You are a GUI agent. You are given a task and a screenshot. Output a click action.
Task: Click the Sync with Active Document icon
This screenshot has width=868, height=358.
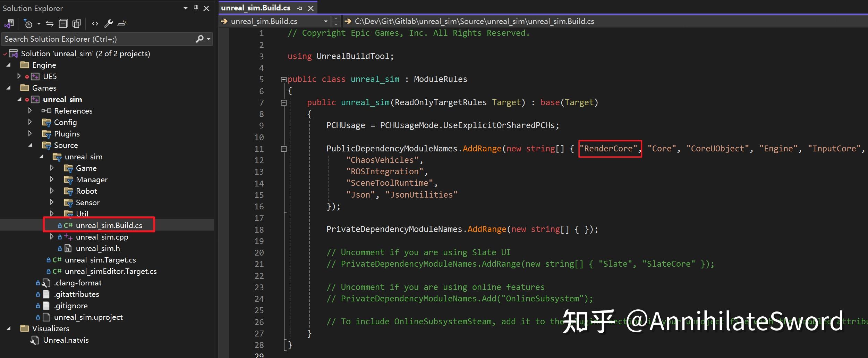click(50, 23)
